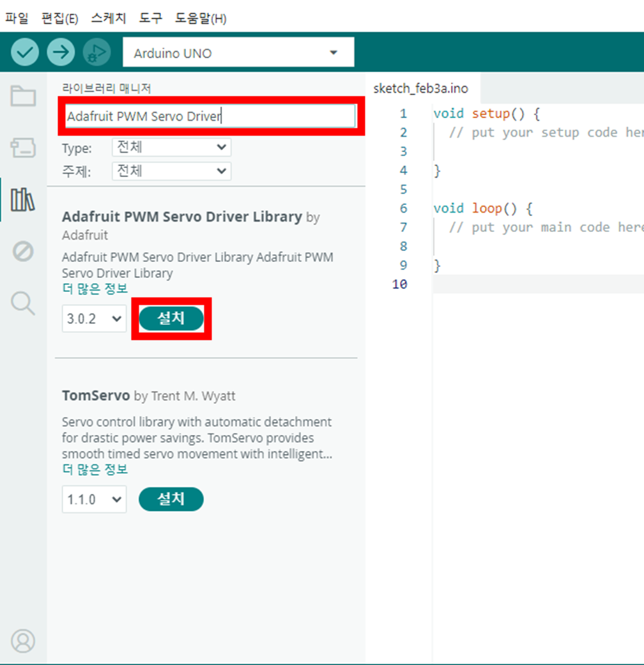644x665 pixels.
Task: Switch to sketch_feb3a.ino tab
Action: (420, 88)
